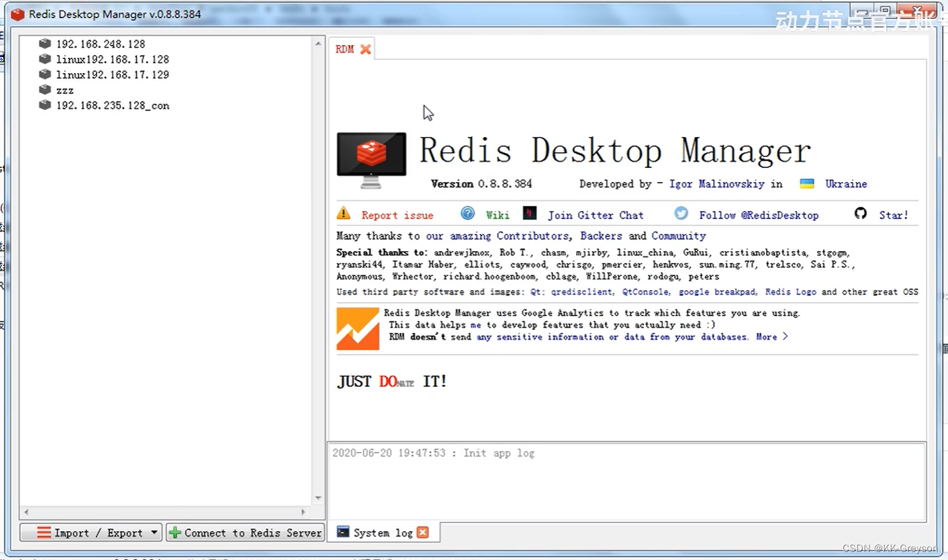The height and width of the screenshot is (560, 948).
Task: Follow @RedisDesktop link
Action: pos(759,215)
